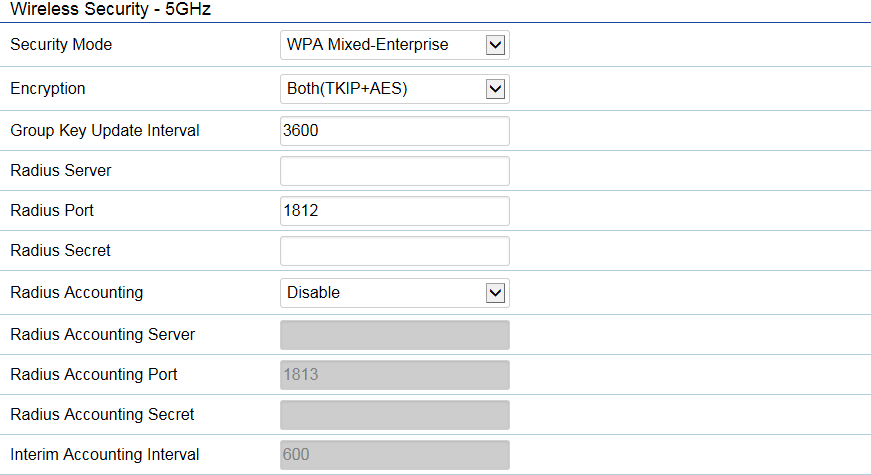Click the grayed Radius Accounting Secret field
The height and width of the screenshot is (475, 871).
click(x=394, y=415)
